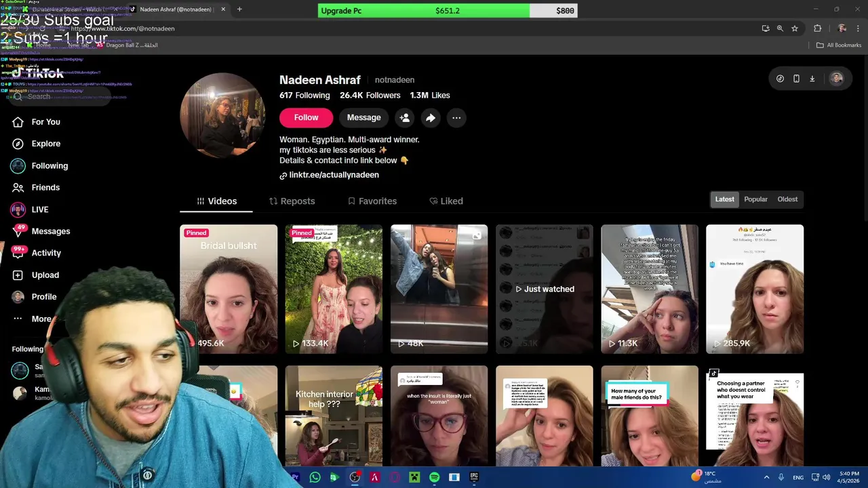Open TikTok coins icon in top pill
This screenshot has width=868, height=488.
(780, 79)
